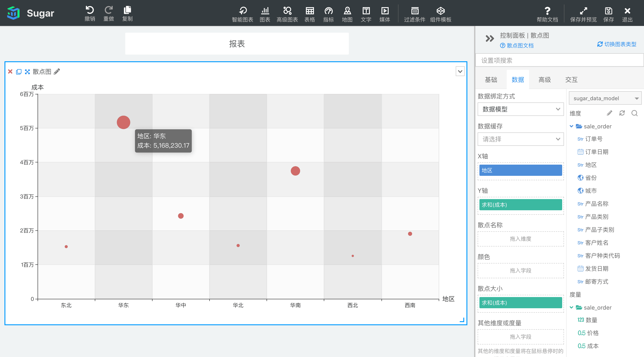This screenshot has height=357, width=644.
Task: Select the 省份 dimension field
Action: pyautogui.click(x=587, y=178)
